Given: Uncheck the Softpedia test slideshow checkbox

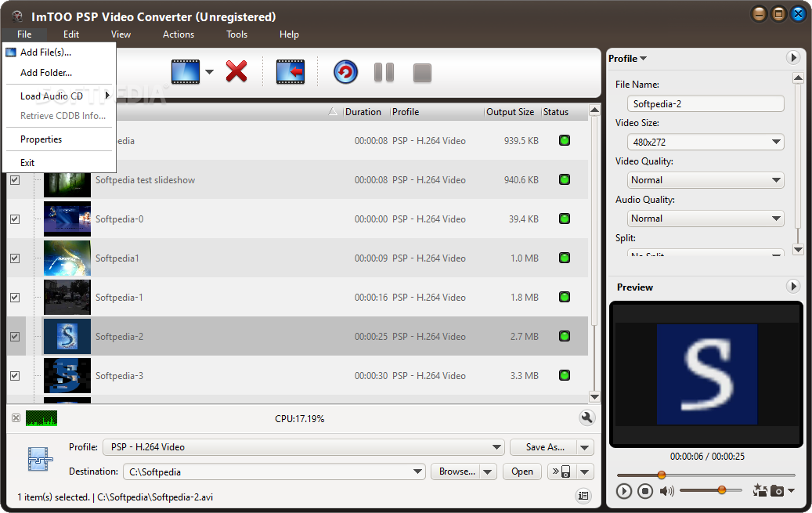Looking at the screenshot, I should click(15, 180).
